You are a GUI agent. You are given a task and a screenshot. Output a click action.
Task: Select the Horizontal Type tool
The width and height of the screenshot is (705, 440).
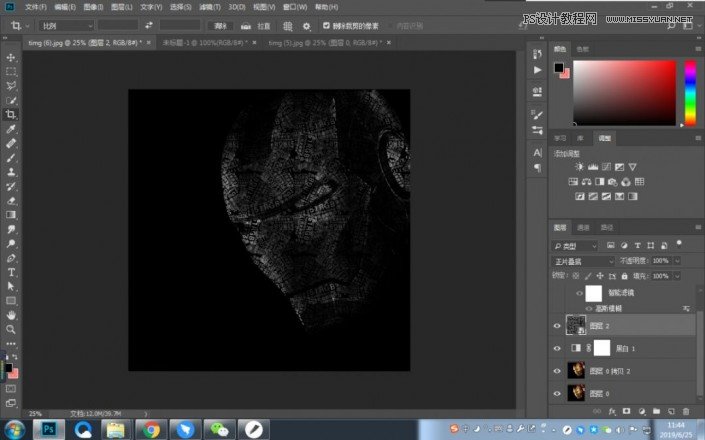[x=11, y=272]
